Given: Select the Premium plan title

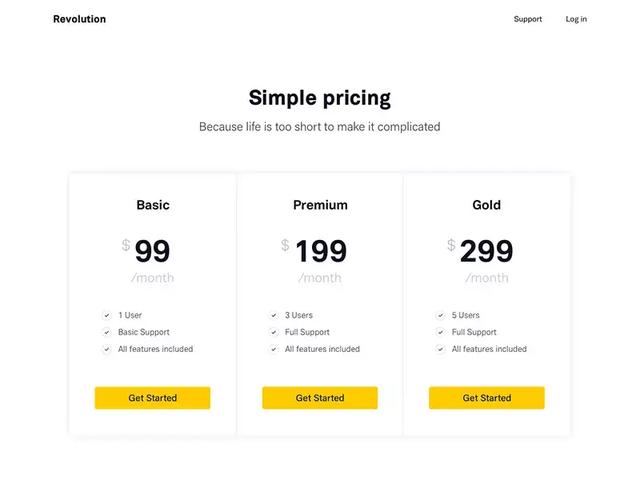Looking at the screenshot, I should point(320,205).
